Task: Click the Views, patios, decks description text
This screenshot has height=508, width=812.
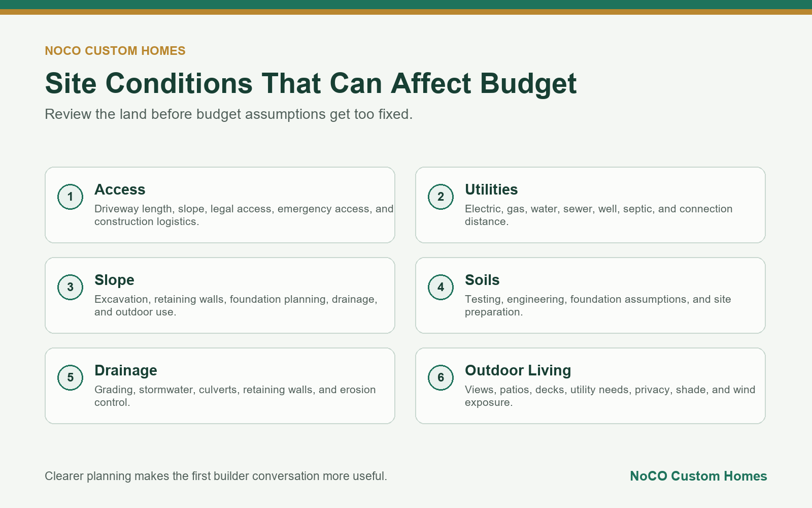Action: coord(610,396)
